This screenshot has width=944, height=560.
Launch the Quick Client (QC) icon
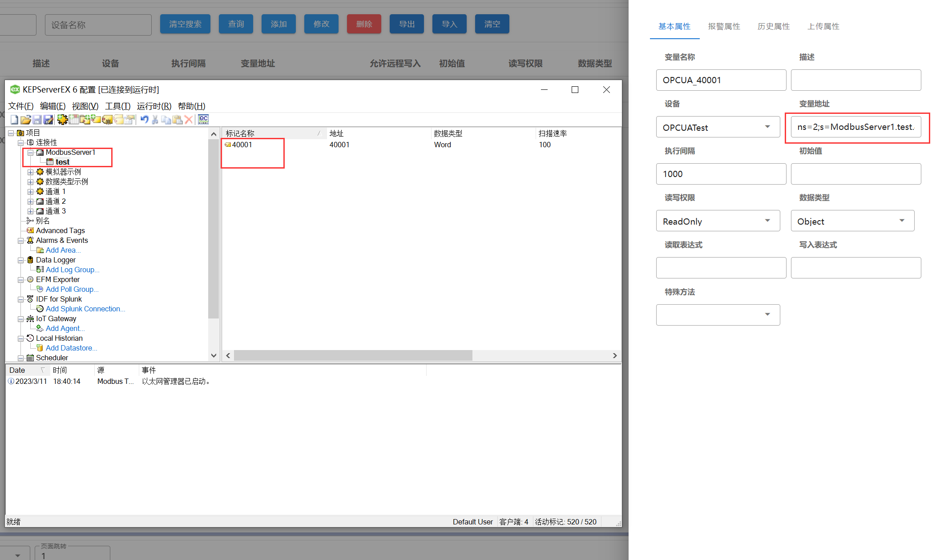203,120
